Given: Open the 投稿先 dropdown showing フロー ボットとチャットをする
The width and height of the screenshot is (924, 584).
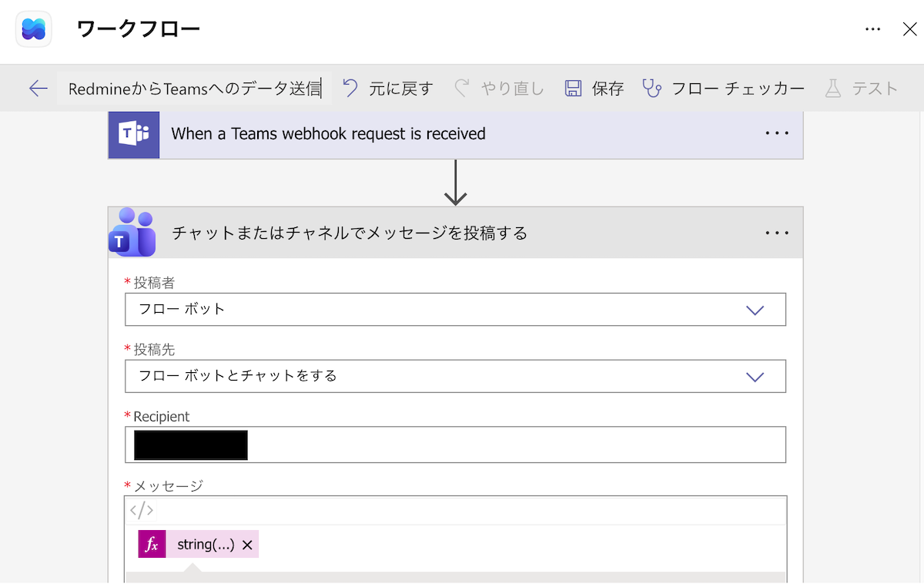Looking at the screenshot, I should coord(455,376).
